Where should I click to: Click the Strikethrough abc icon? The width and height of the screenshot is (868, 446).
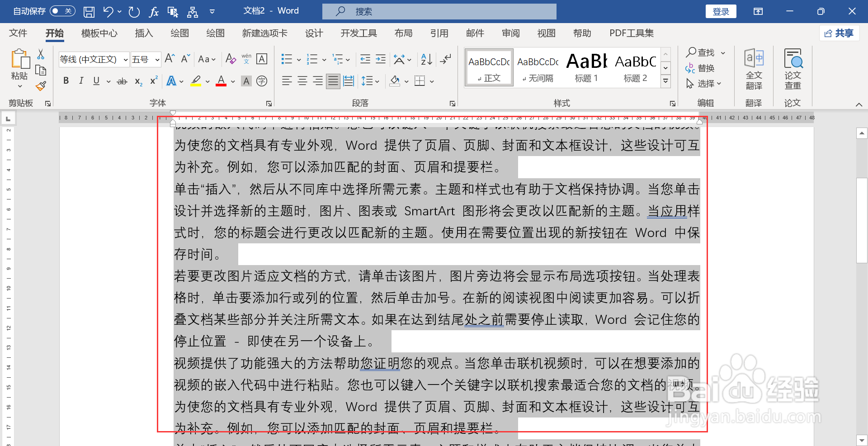click(122, 81)
